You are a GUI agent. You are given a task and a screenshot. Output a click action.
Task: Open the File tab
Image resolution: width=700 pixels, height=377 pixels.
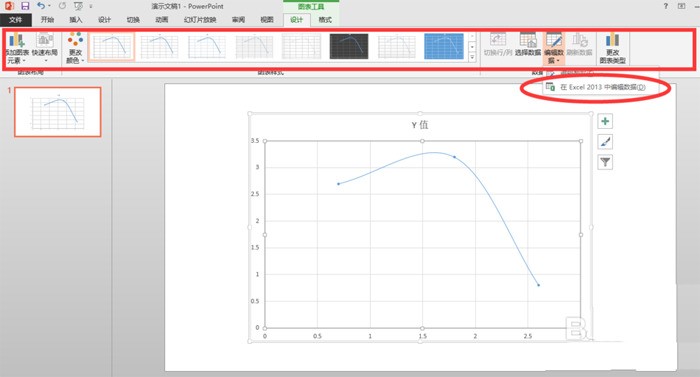point(16,20)
